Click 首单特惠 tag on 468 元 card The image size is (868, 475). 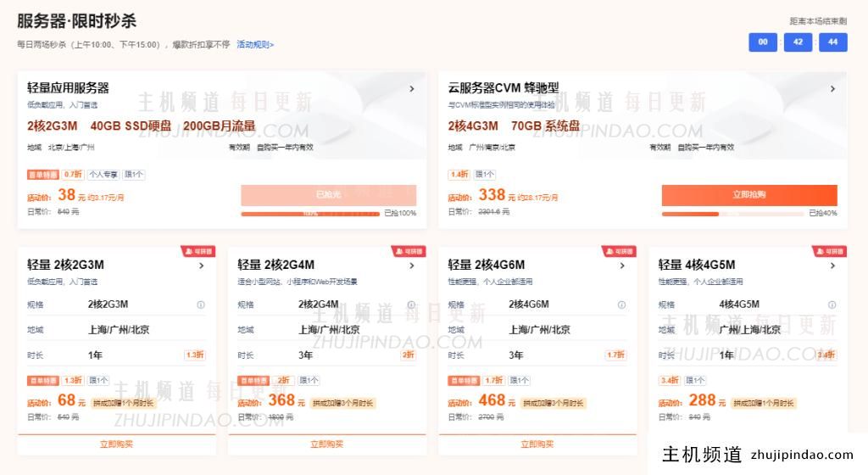[464, 380]
